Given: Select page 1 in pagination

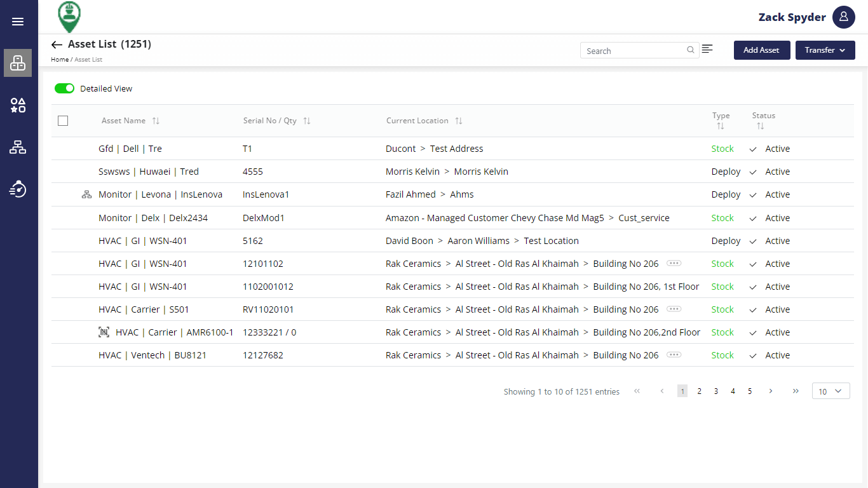Looking at the screenshot, I should point(682,391).
